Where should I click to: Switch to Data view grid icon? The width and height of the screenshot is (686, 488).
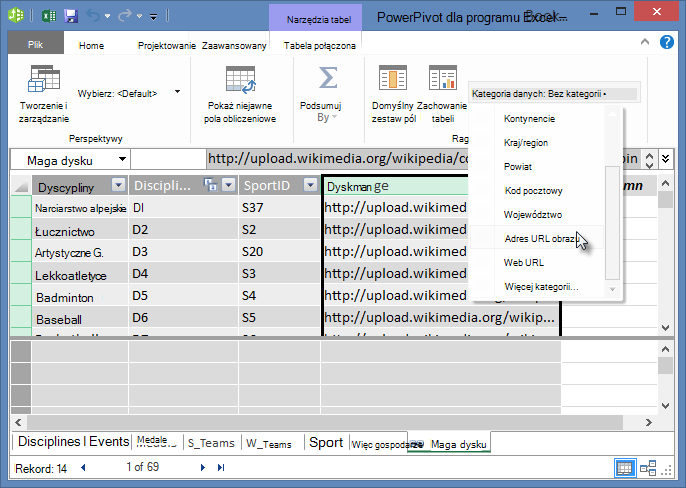click(x=624, y=468)
